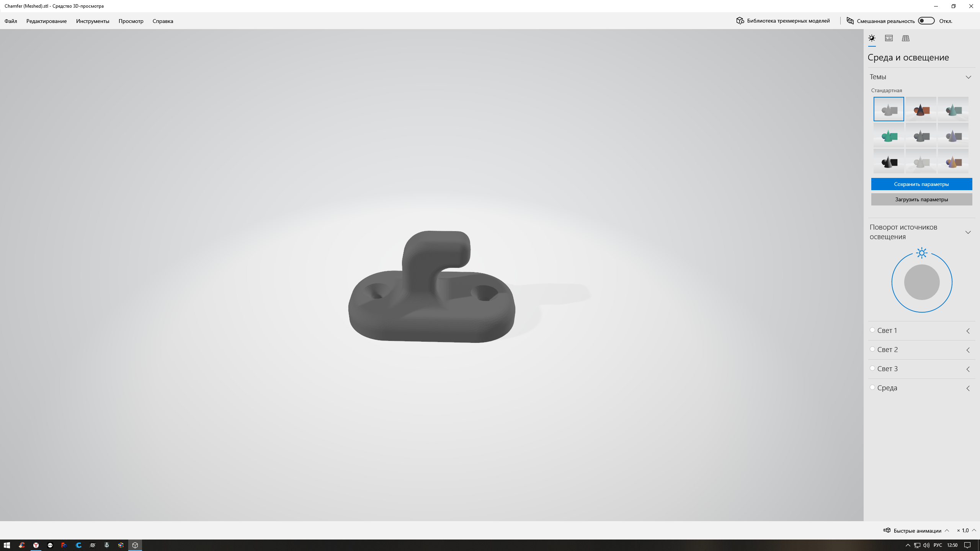This screenshot has width=980, height=551.
Task: Click the Смешанная реальность icon
Action: [850, 21]
